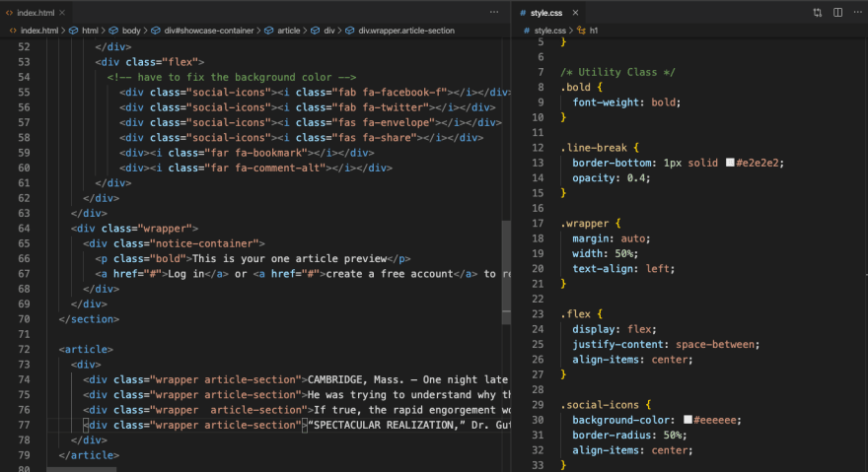The image size is (868, 472).
Task: Click 'justify-content: space-between' declaration
Action: tap(666, 344)
